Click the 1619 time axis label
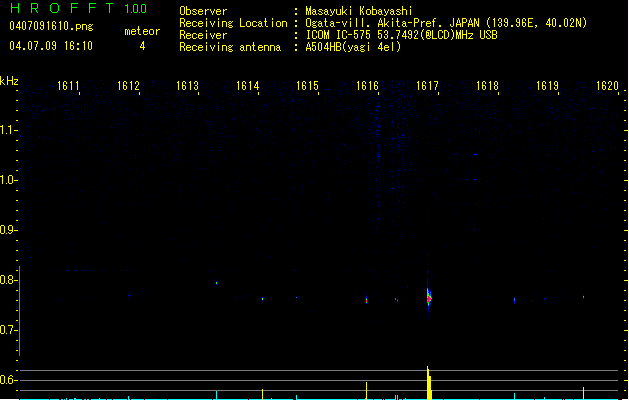This screenshot has width=629, height=400. coord(547,86)
